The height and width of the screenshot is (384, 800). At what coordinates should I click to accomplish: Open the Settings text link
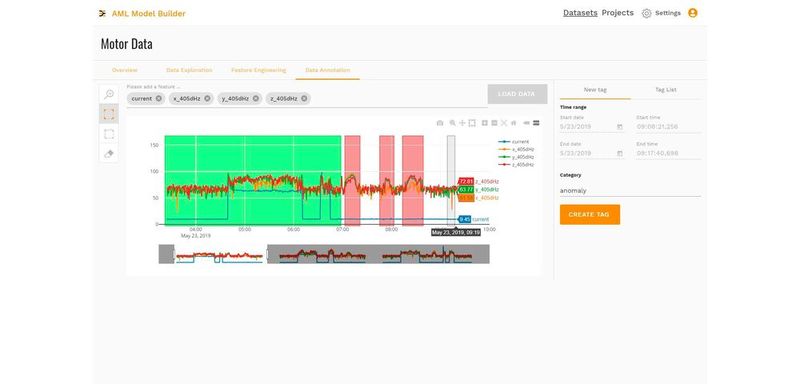coord(668,13)
